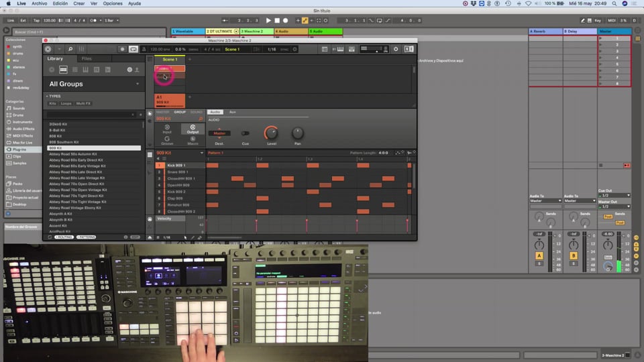Select the Samples file type icon in Library
Screen dimensions: 644x362
click(x=107, y=70)
